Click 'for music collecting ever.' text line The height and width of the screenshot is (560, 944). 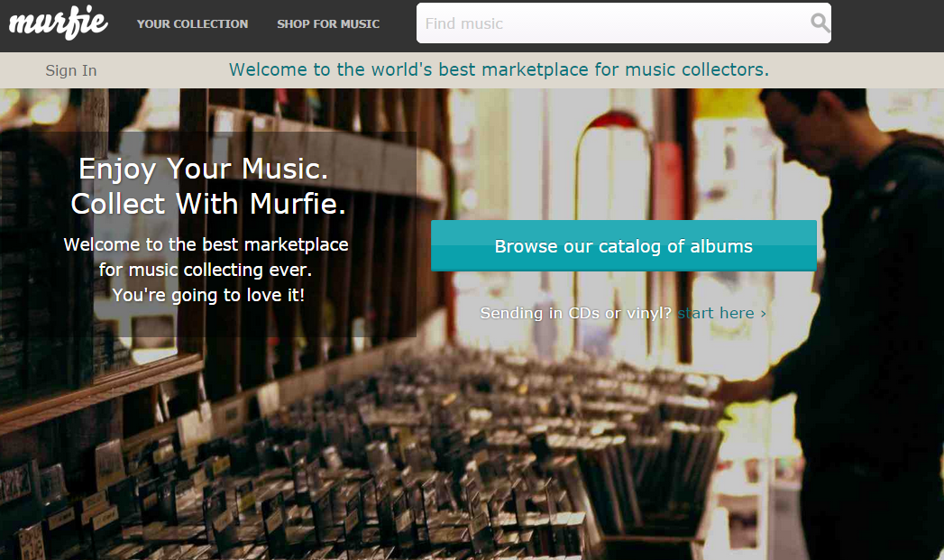(206, 270)
